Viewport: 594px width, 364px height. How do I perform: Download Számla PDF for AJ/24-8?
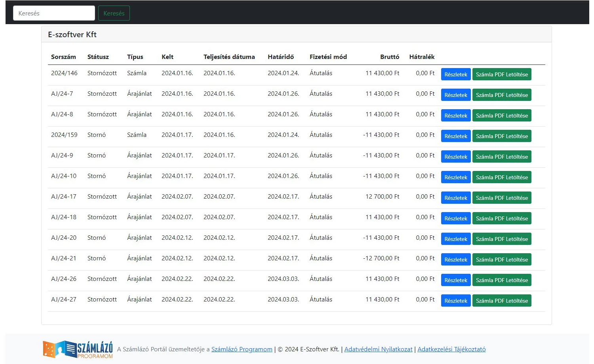502,116
